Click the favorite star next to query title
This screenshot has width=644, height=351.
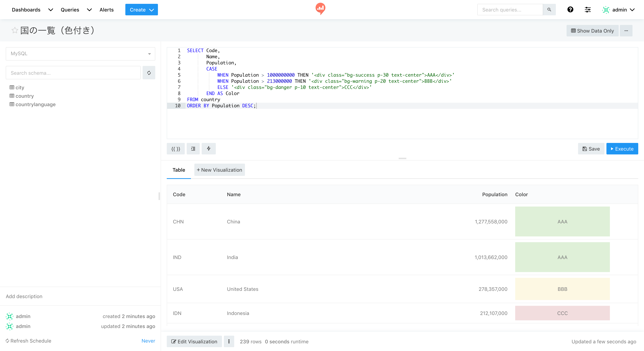(15, 30)
